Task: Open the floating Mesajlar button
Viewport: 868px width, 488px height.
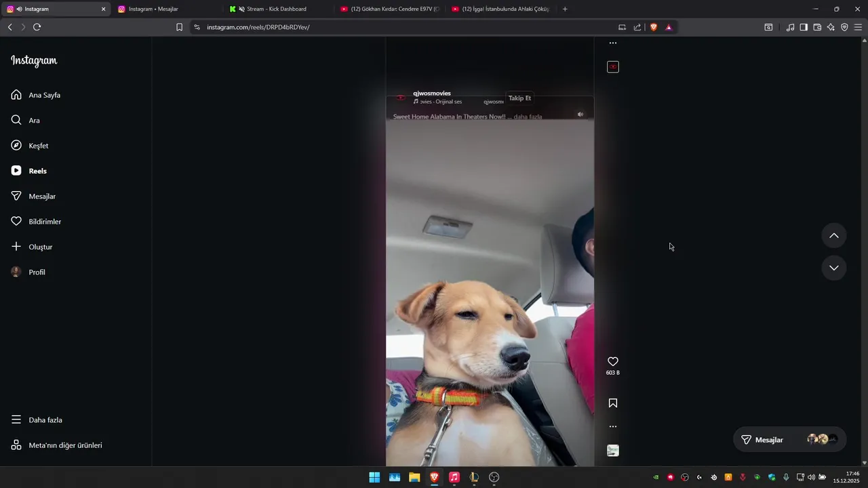Action: 790,439
